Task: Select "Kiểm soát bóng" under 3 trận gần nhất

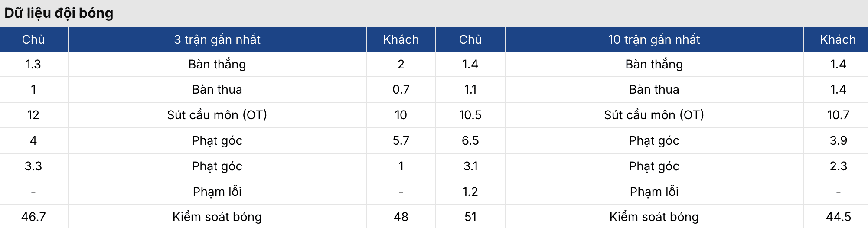Action: 217,217
